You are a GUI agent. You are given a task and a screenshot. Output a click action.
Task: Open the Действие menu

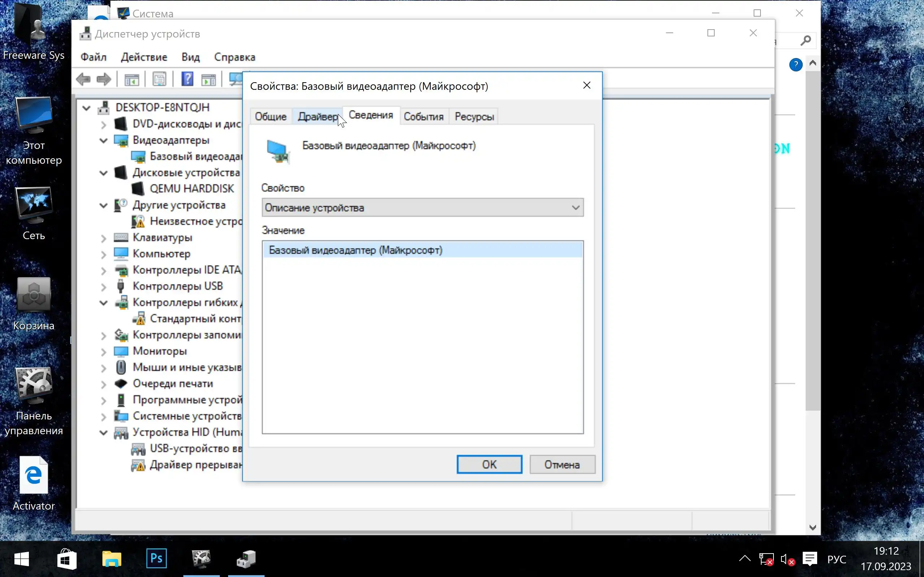click(144, 57)
